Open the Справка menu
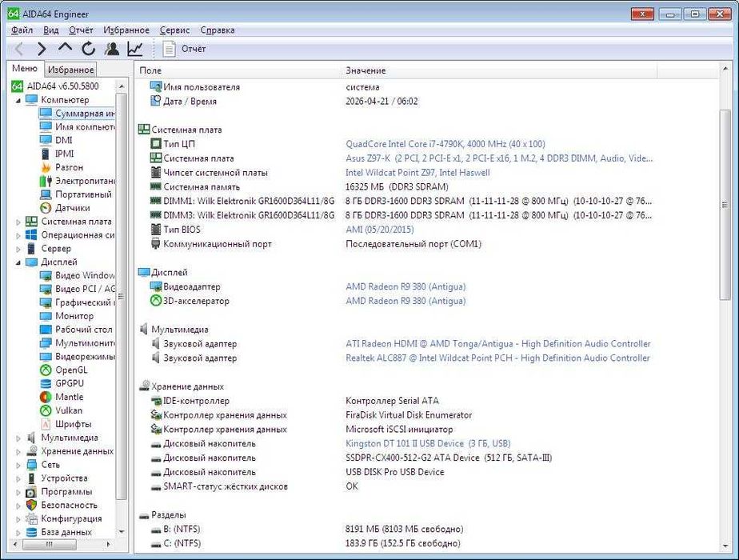Screen dimensions: 739x560 [218, 30]
